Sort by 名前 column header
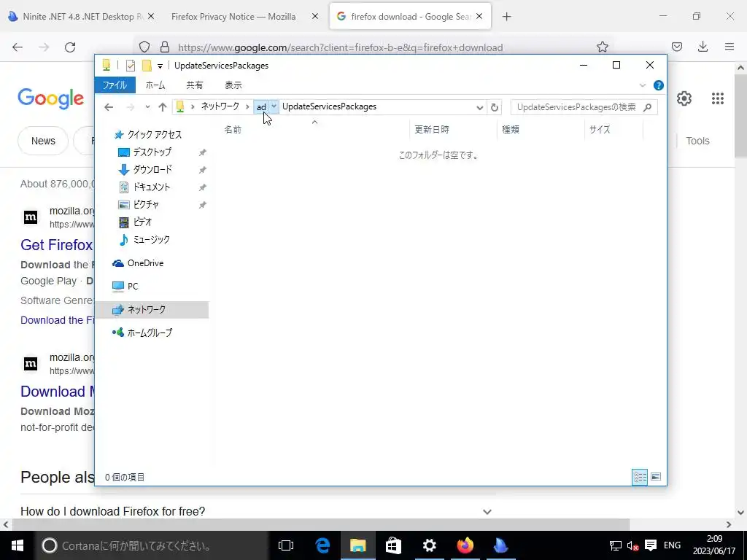The width and height of the screenshot is (747, 560). pyautogui.click(x=314, y=130)
